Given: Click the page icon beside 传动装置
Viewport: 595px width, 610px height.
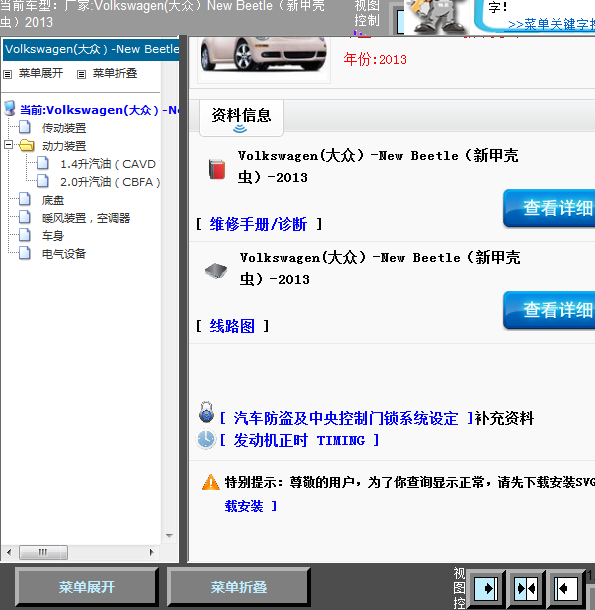Looking at the screenshot, I should point(25,127).
